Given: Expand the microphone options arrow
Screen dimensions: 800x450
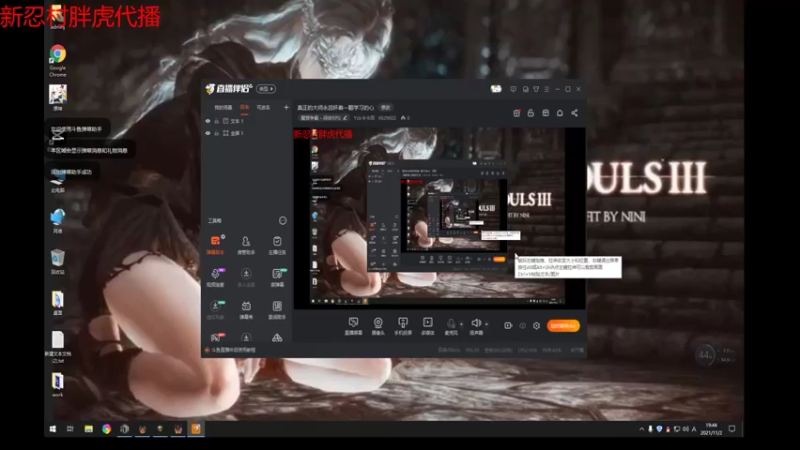Looking at the screenshot, I should click(x=461, y=324).
